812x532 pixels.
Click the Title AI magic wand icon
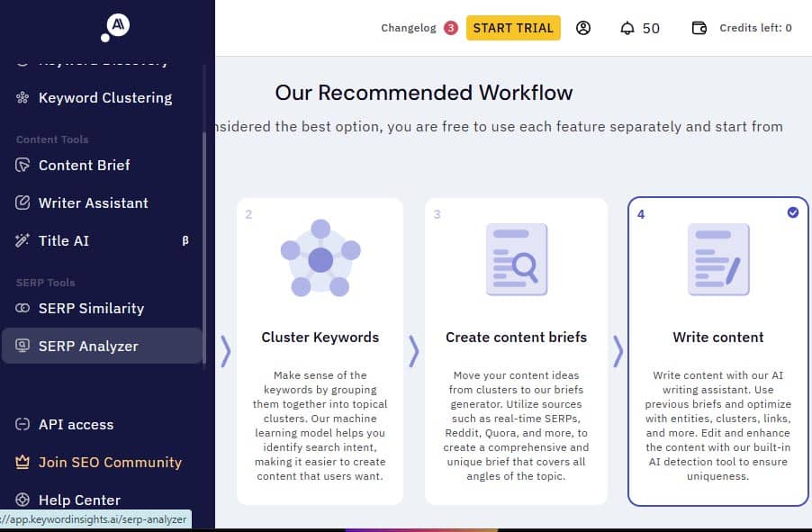23,241
